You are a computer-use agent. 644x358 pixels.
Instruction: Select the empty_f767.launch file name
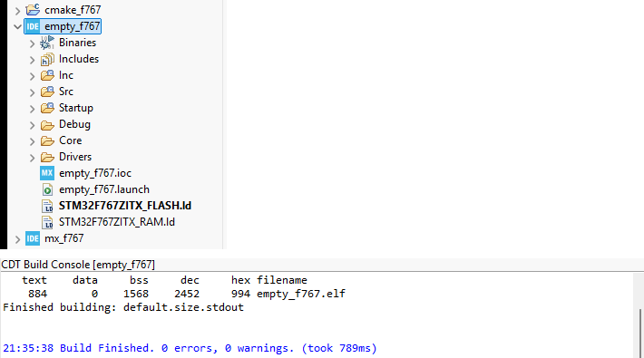[x=104, y=189]
